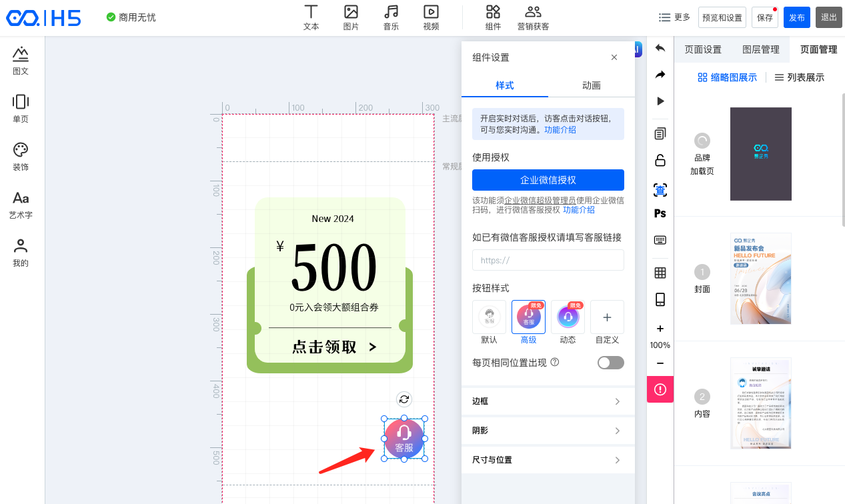Click 预览和设置 button
Viewport: 845px width, 504px height.
pos(722,17)
